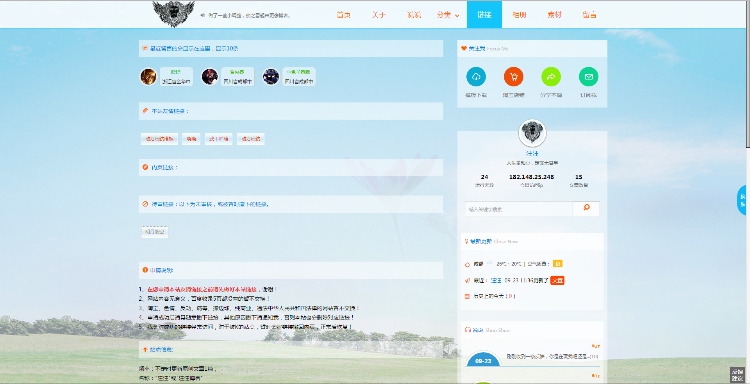The image size is (750, 384).
Task: Click the dark widget at bottom-right corner
Action: pyautogui.click(x=737, y=374)
